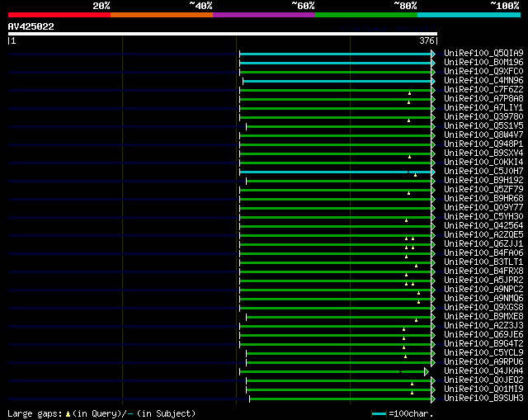The width and height of the screenshot is (528, 420).
Task: Click the UniRef100_A2Z3J3 text
Action: [x=483, y=326]
